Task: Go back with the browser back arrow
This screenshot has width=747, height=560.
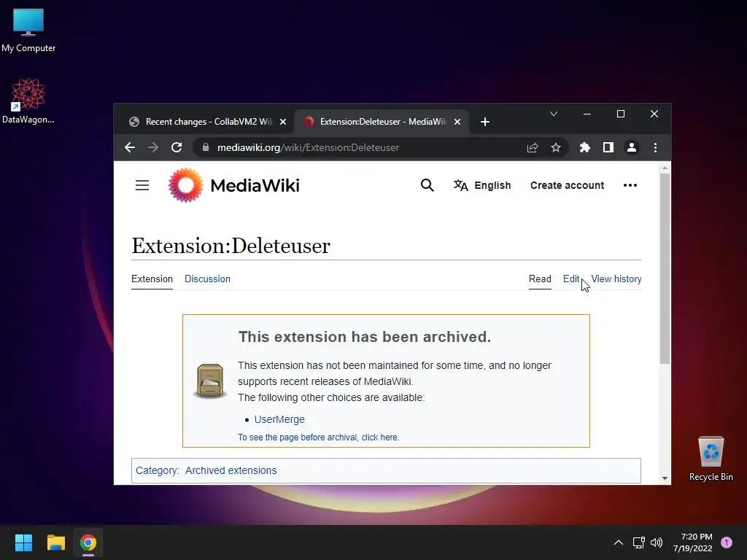Action: click(130, 147)
